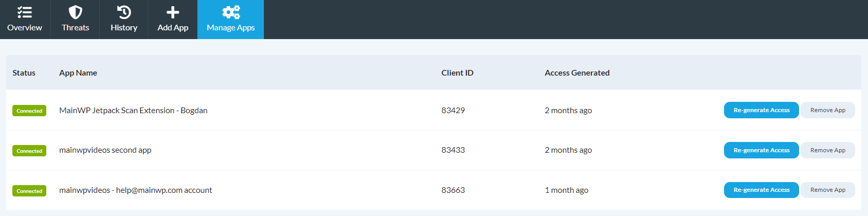The image size is (868, 216).
Task: Select the Manage Apps tab label
Action: tap(231, 28)
